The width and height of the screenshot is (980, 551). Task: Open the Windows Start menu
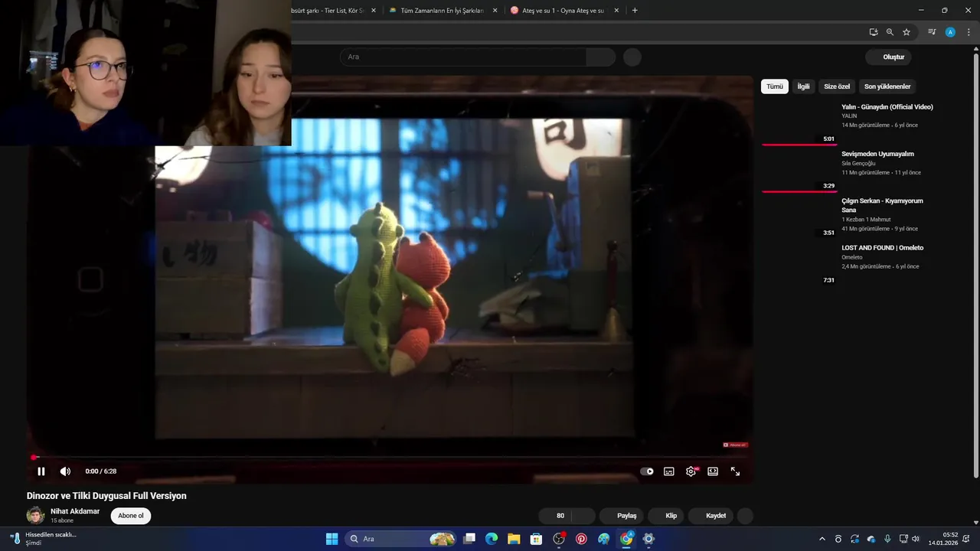tap(332, 539)
